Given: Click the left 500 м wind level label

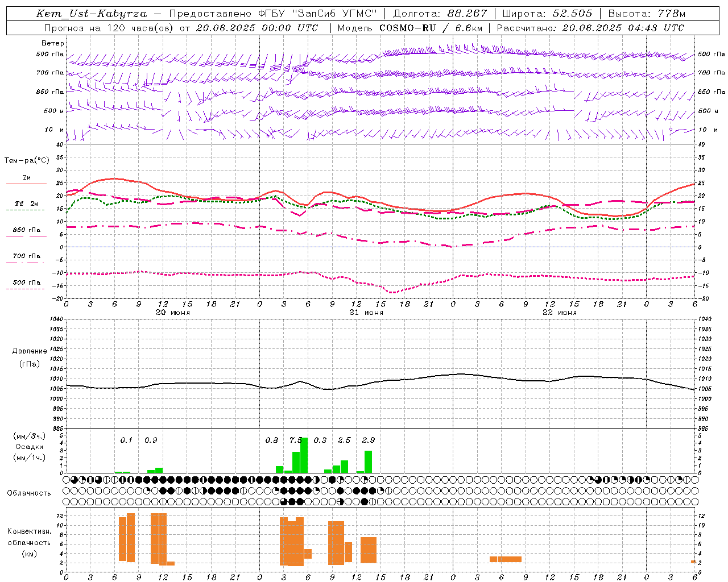Looking at the screenshot, I should 54,111.
